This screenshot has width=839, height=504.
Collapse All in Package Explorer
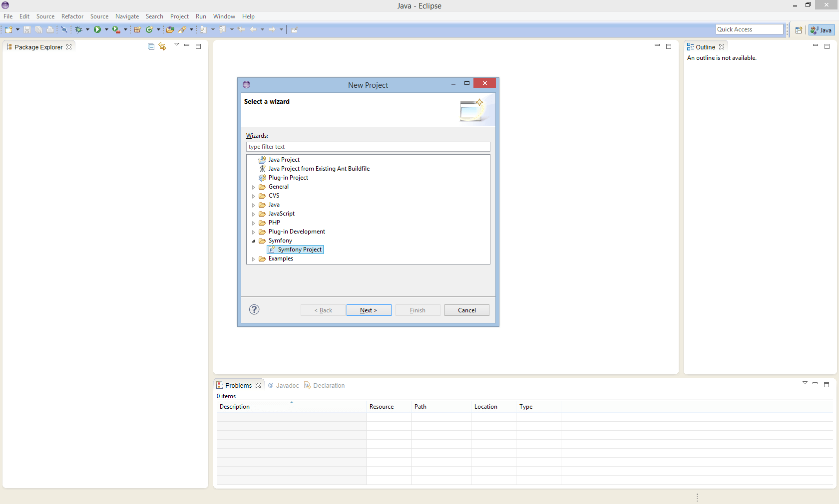pyautogui.click(x=151, y=46)
